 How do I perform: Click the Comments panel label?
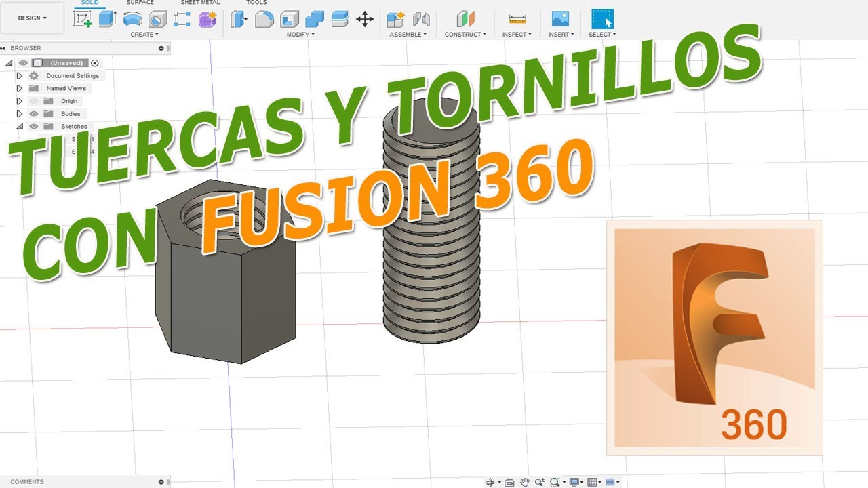pyautogui.click(x=27, y=482)
